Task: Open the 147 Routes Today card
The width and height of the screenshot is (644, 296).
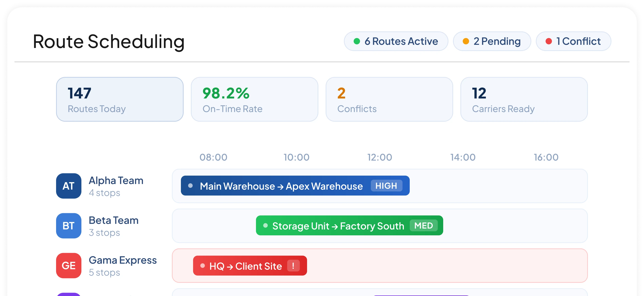Action: pos(120,99)
